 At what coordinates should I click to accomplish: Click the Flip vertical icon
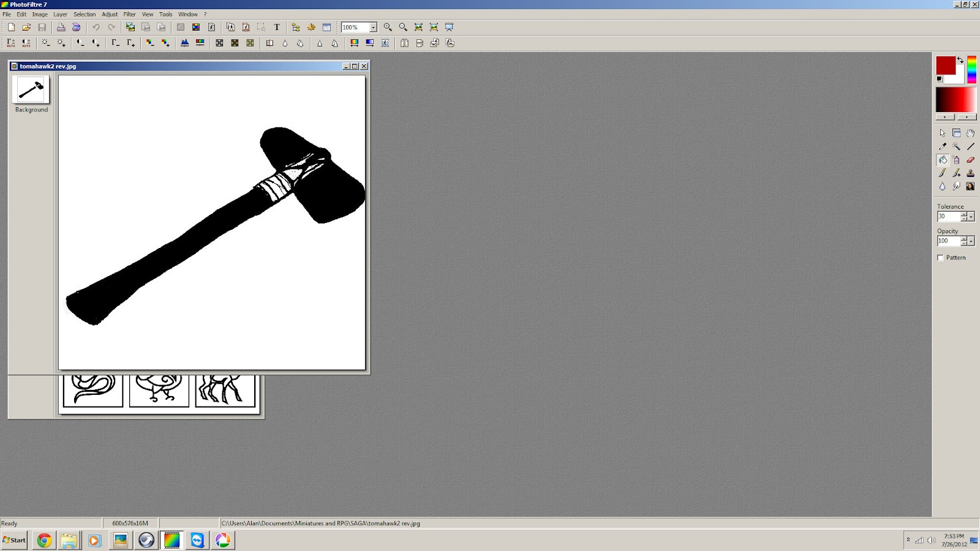[420, 43]
